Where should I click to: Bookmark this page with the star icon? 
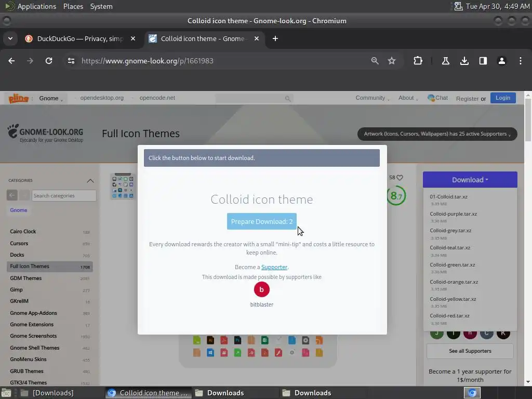click(x=392, y=61)
